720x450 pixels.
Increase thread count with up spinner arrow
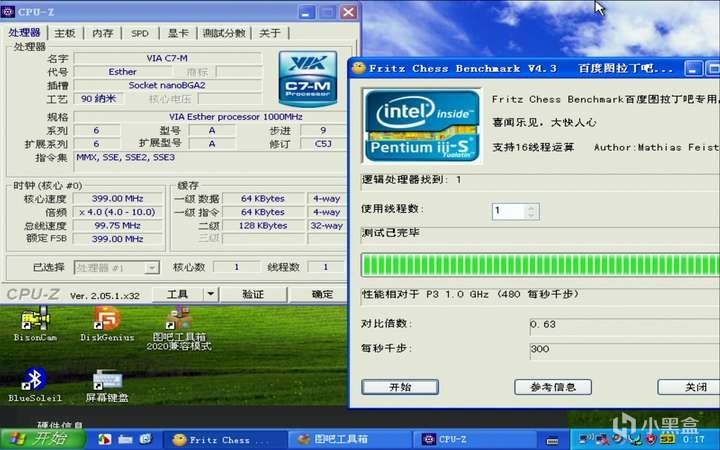(531, 208)
